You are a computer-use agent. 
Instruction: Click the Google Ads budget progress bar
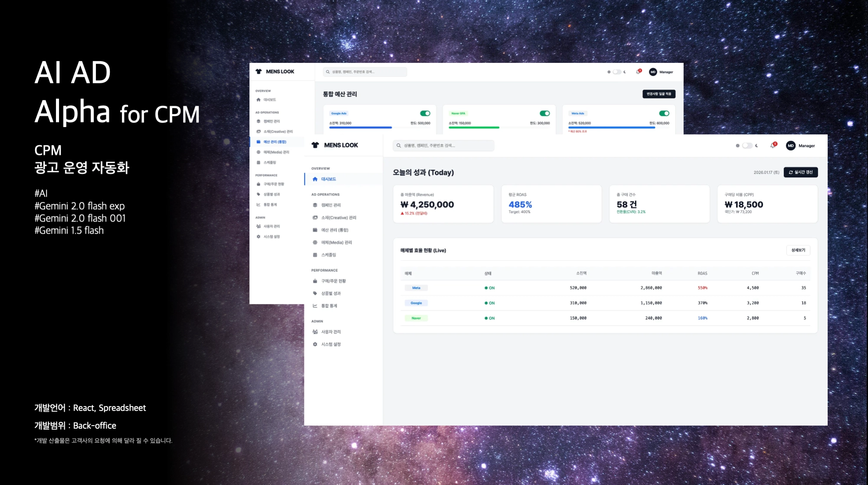click(360, 127)
